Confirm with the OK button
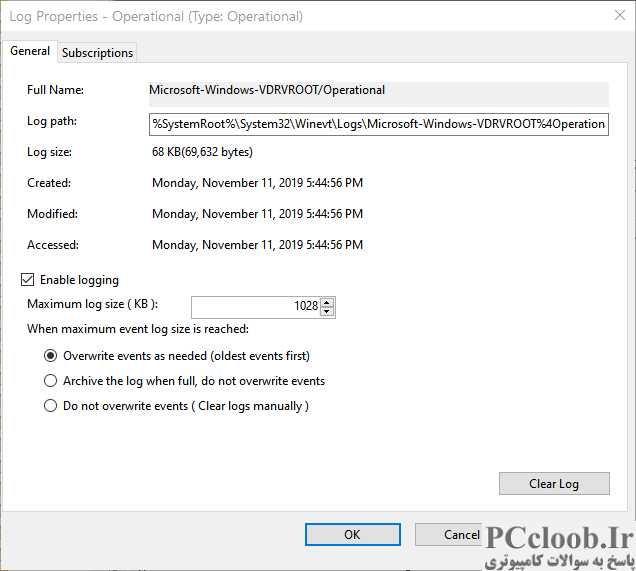Image resolution: width=636 pixels, height=571 pixels. click(x=352, y=535)
